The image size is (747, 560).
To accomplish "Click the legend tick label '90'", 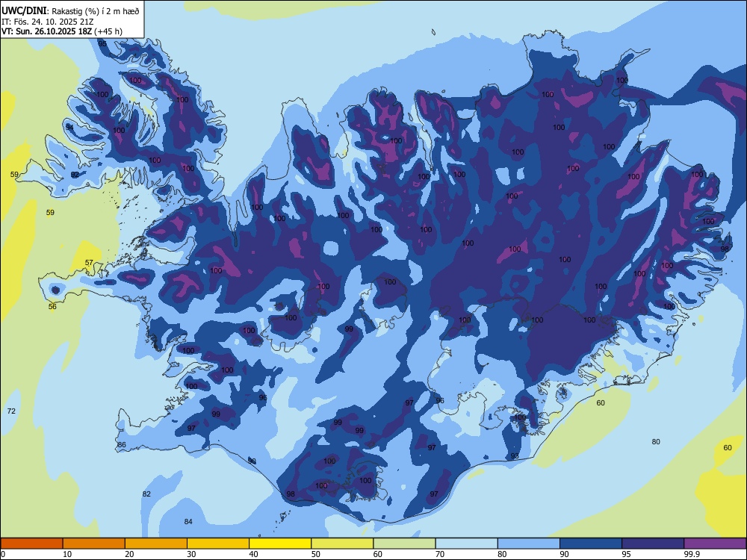I will pos(564,554).
